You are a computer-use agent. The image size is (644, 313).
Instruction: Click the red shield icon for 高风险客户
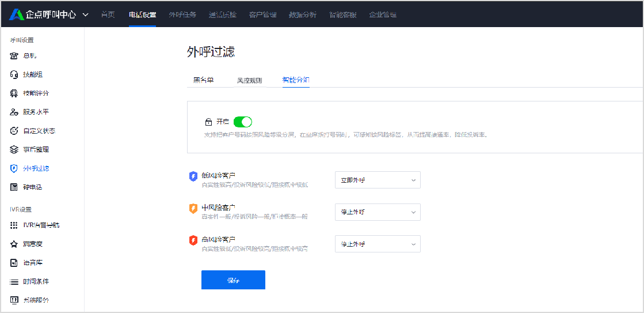[193, 240]
